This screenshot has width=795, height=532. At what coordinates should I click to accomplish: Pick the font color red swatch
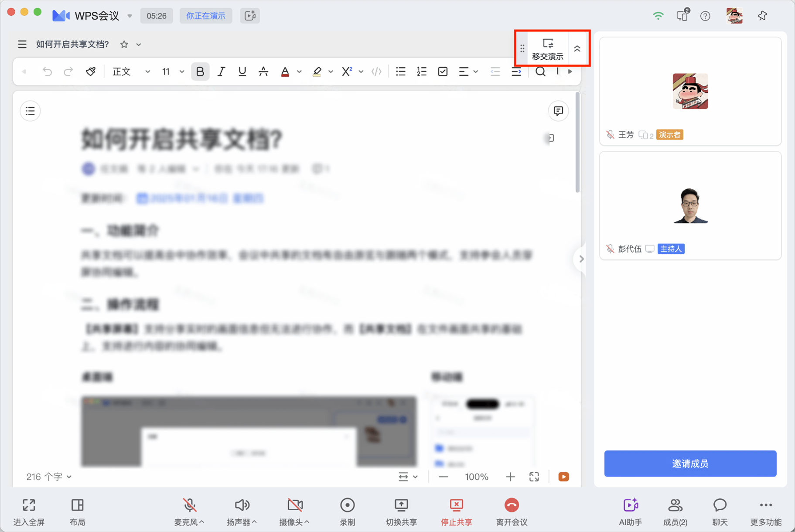[x=285, y=72]
